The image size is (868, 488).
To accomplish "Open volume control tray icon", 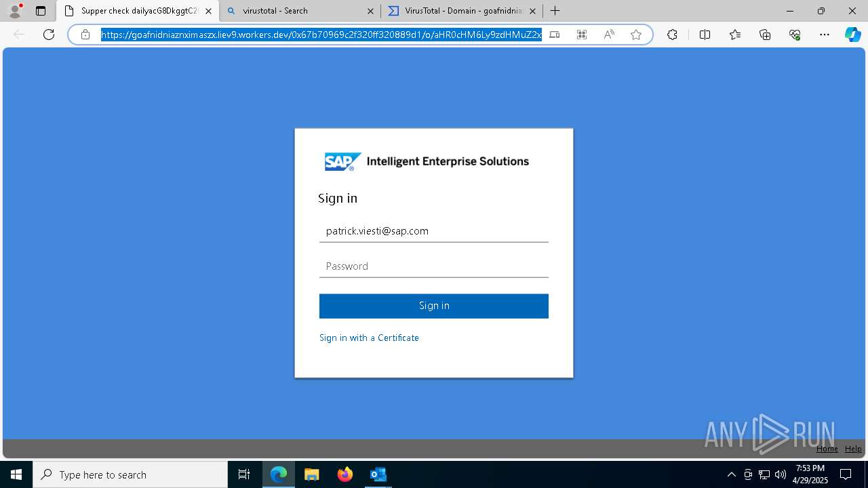I will (x=781, y=474).
